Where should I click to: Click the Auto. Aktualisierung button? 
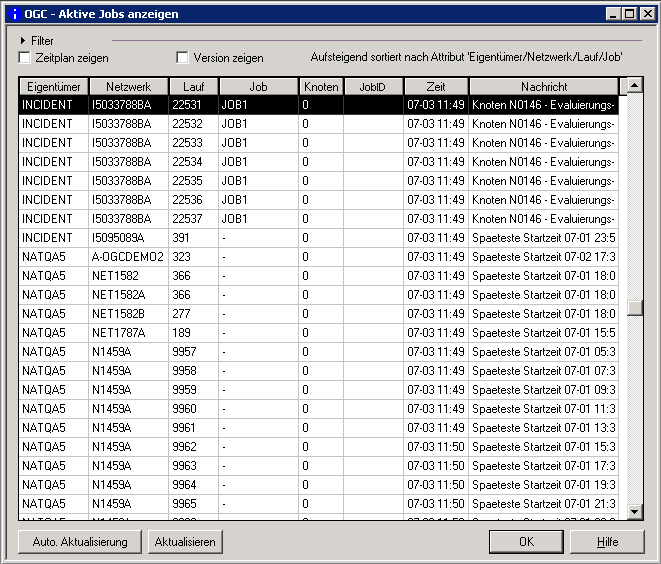click(80, 542)
